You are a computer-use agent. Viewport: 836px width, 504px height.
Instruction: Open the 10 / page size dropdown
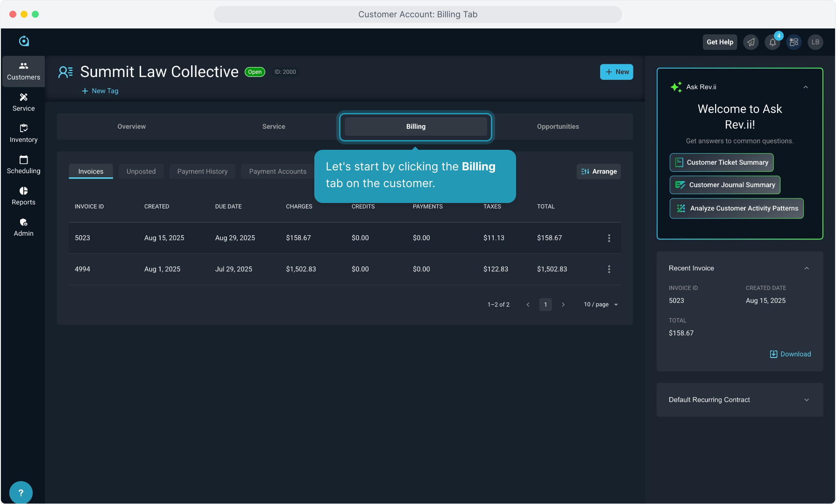click(x=601, y=305)
